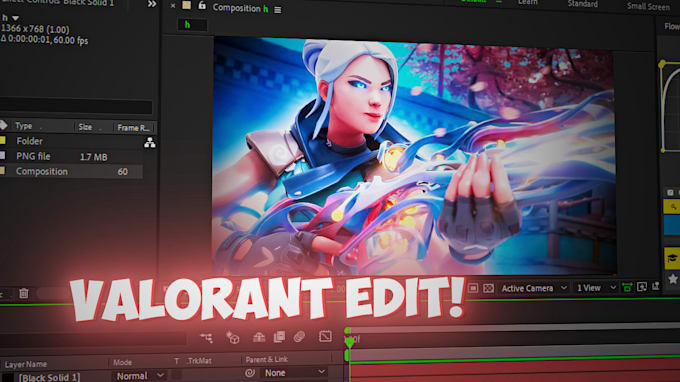This screenshot has width=680, height=382.
Task: Open the Composition h panel menu
Action: (278, 10)
